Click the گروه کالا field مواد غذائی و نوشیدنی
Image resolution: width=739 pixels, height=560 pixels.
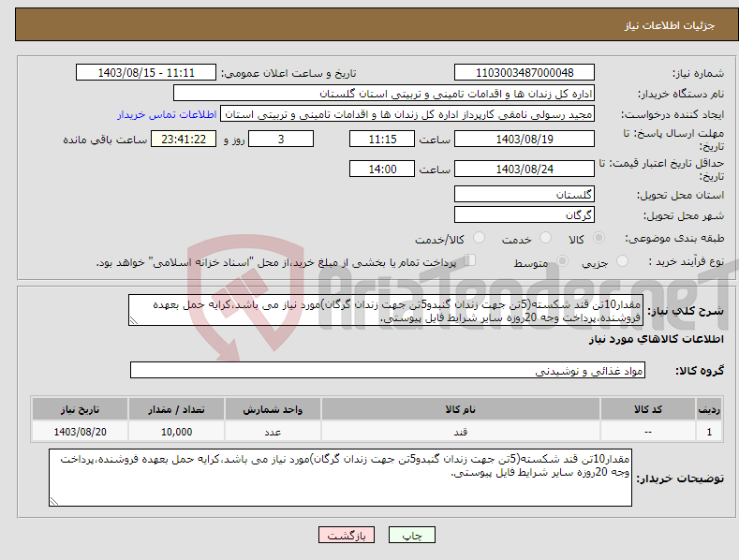click(388, 371)
